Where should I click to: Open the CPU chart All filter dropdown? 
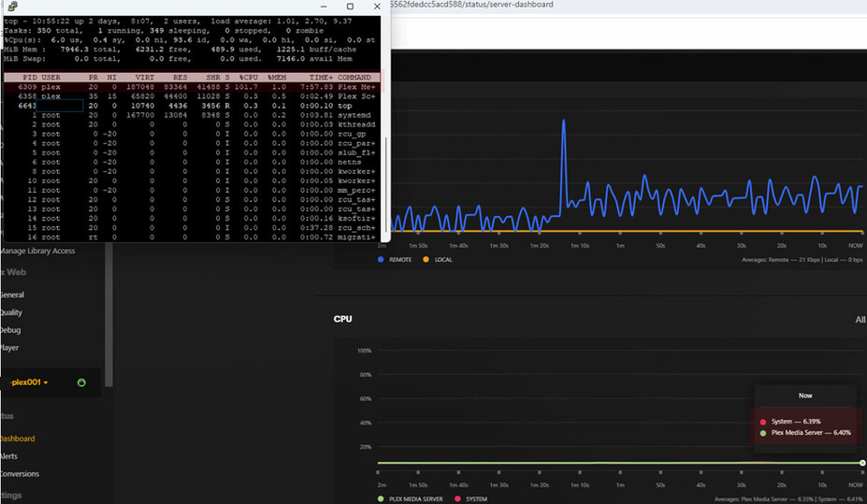pyautogui.click(x=860, y=320)
